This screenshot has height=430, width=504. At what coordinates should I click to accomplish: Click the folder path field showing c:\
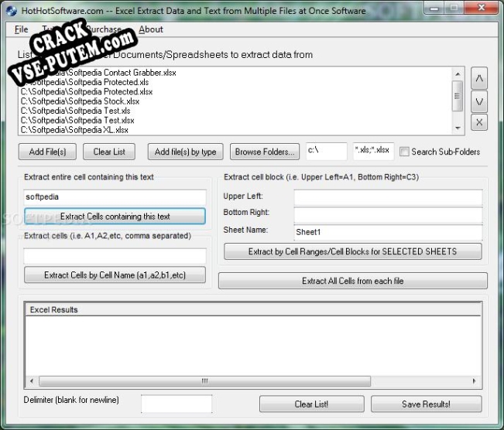326,152
